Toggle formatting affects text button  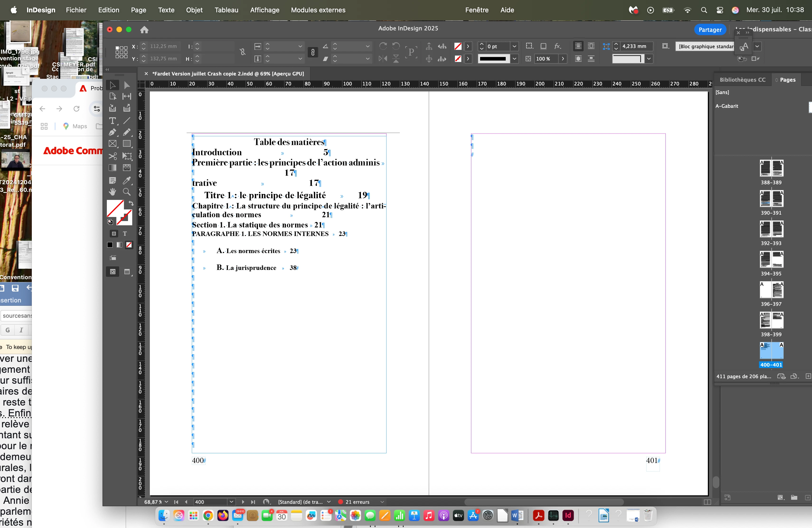[125, 234]
